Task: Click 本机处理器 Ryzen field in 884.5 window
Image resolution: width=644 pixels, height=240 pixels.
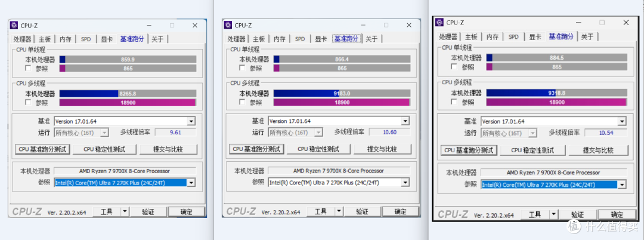Action: 553,173
